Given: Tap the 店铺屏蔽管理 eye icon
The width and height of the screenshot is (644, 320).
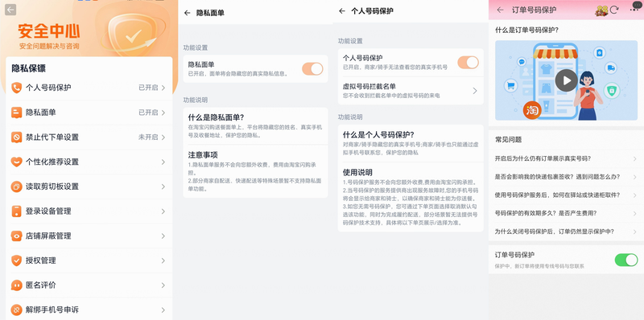Looking at the screenshot, I should [x=16, y=236].
